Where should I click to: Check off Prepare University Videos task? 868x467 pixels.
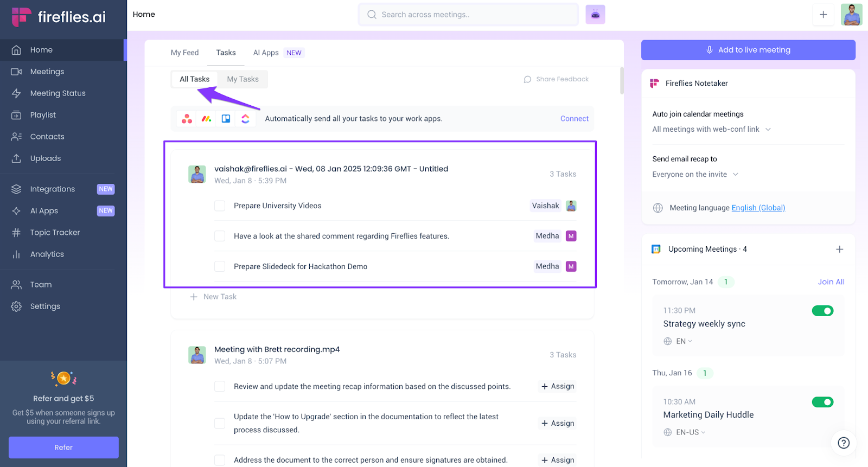(220, 206)
